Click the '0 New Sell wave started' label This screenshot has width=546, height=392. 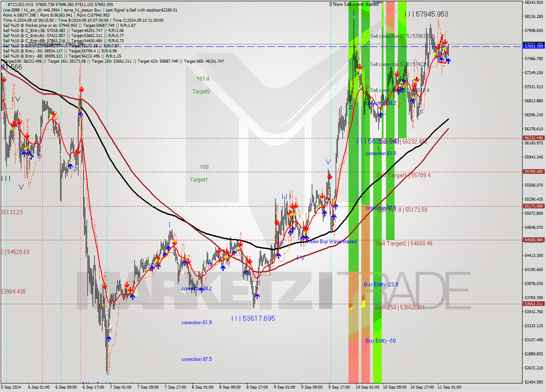pos(354,4)
